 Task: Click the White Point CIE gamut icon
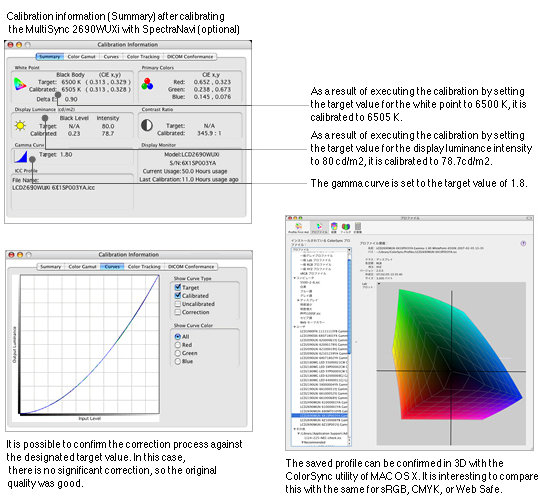20,84
